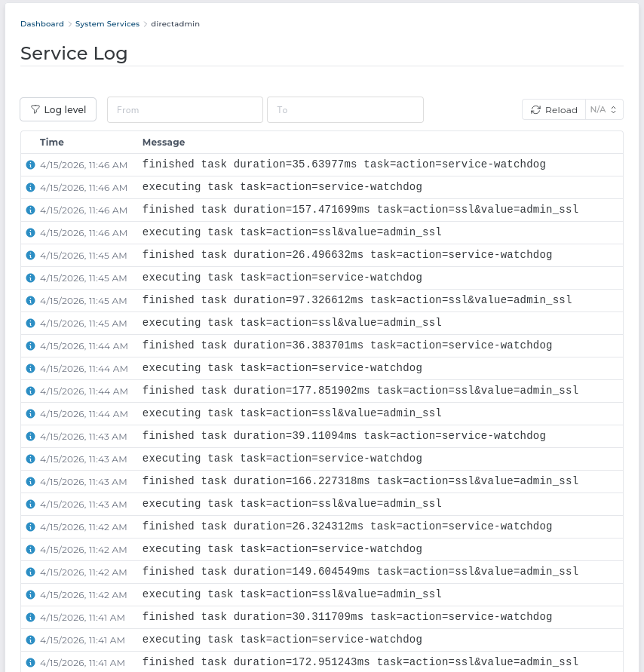Click the directadmin breadcrumb entry
Screen dimensions: 644x672
coord(175,23)
